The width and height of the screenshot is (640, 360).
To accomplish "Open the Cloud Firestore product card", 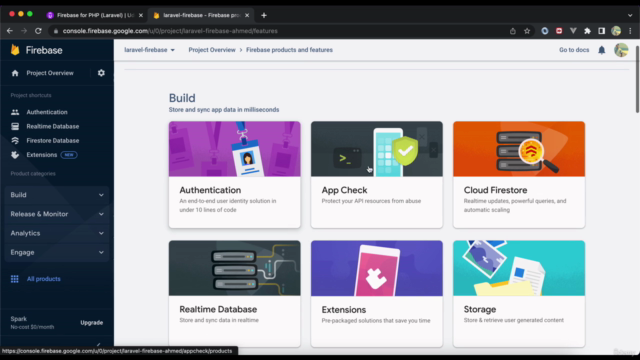I will 519,174.
